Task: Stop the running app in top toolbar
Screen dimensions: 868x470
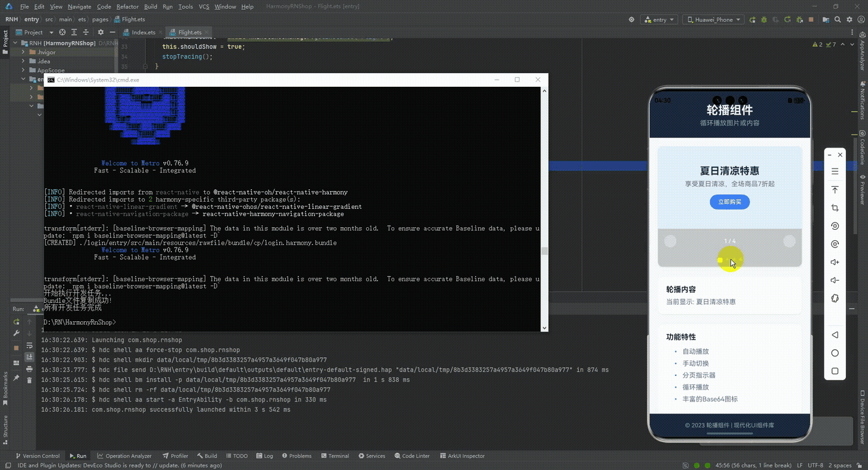Action: click(x=811, y=20)
